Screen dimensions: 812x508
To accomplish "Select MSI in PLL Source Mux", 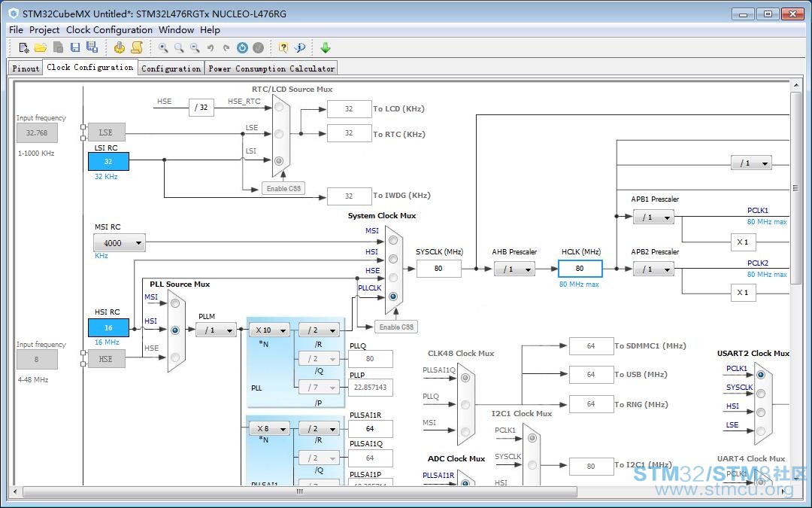I will tap(175, 303).
